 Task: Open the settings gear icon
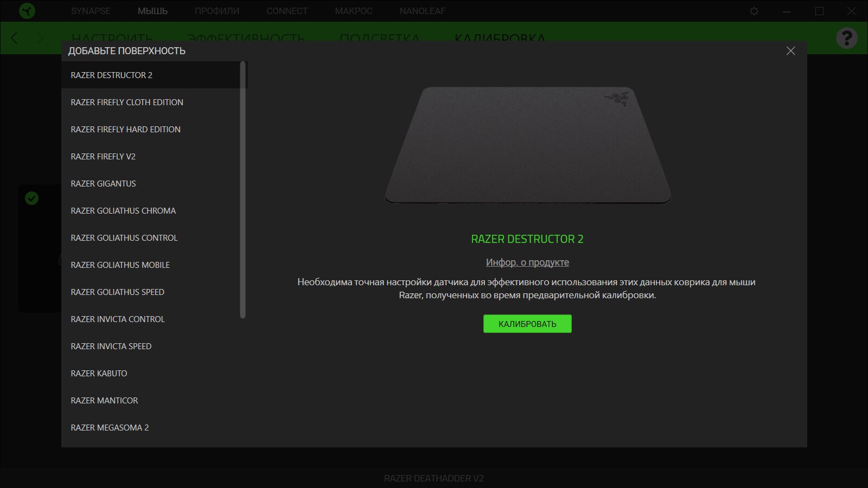coord(754,11)
